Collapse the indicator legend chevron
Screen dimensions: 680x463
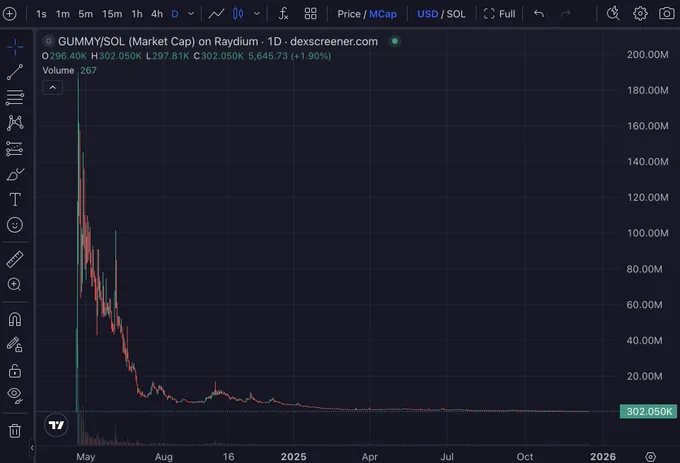tap(52, 88)
